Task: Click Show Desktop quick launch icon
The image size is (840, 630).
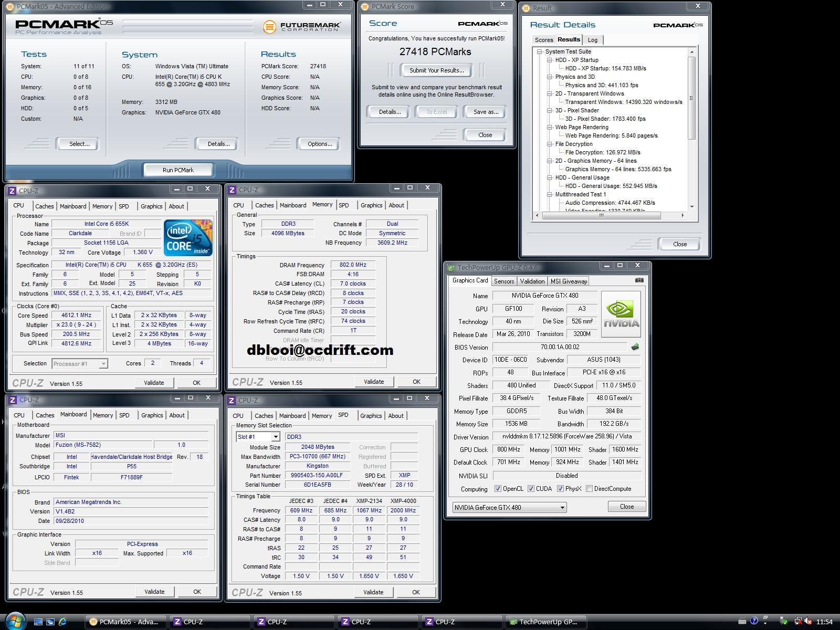Action: [x=38, y=622]
